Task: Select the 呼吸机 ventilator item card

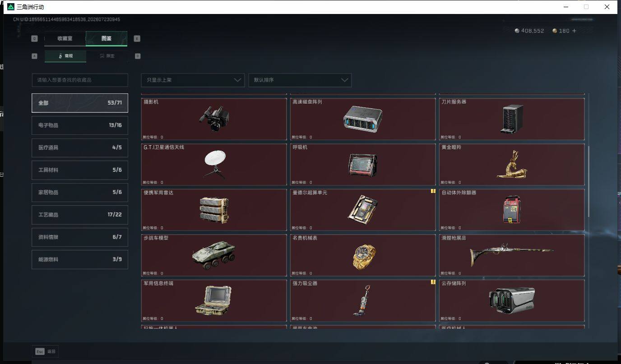Action: tap(363, 165)
